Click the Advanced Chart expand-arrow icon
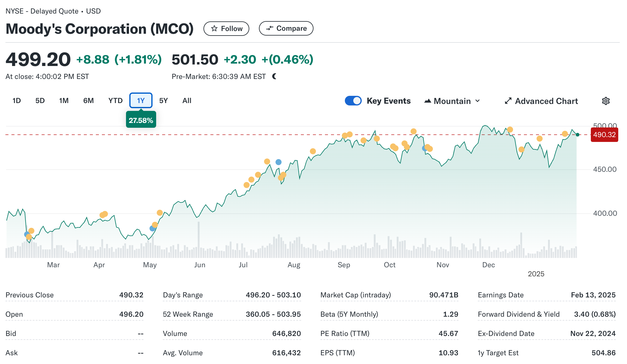627x364 pixels. [508, 101]
